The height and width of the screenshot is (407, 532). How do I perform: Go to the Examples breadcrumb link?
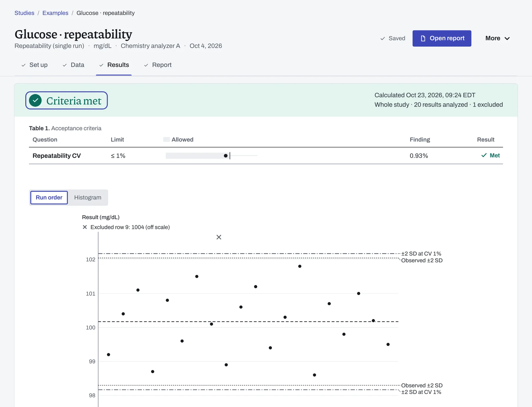(x=55, y=13)
